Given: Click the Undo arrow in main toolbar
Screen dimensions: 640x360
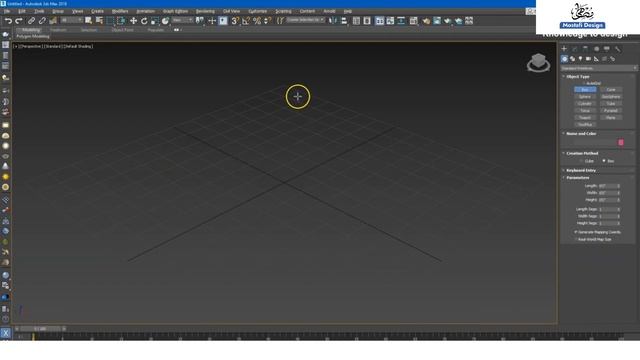Looking at the screenshot, I should tap(8, 21).
